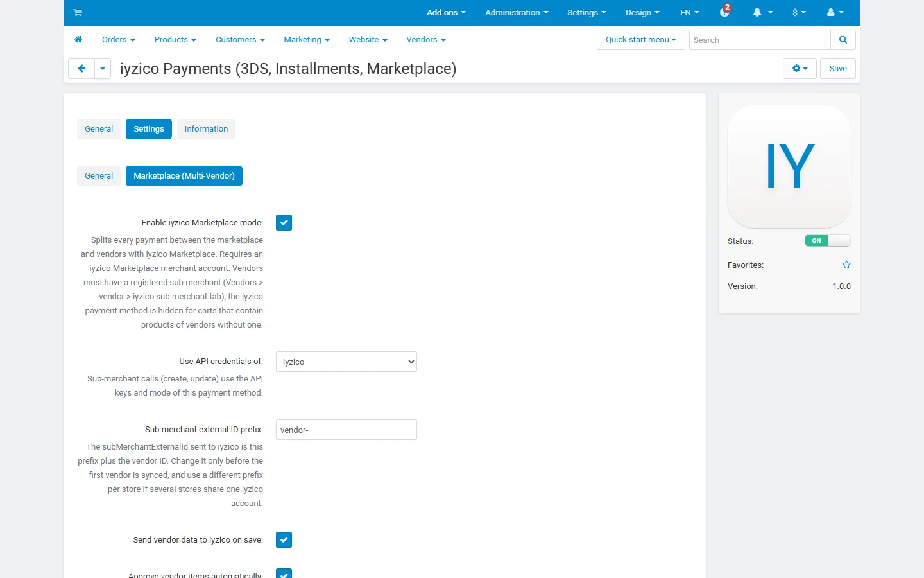Open the user account profile icon

point(835,13)
